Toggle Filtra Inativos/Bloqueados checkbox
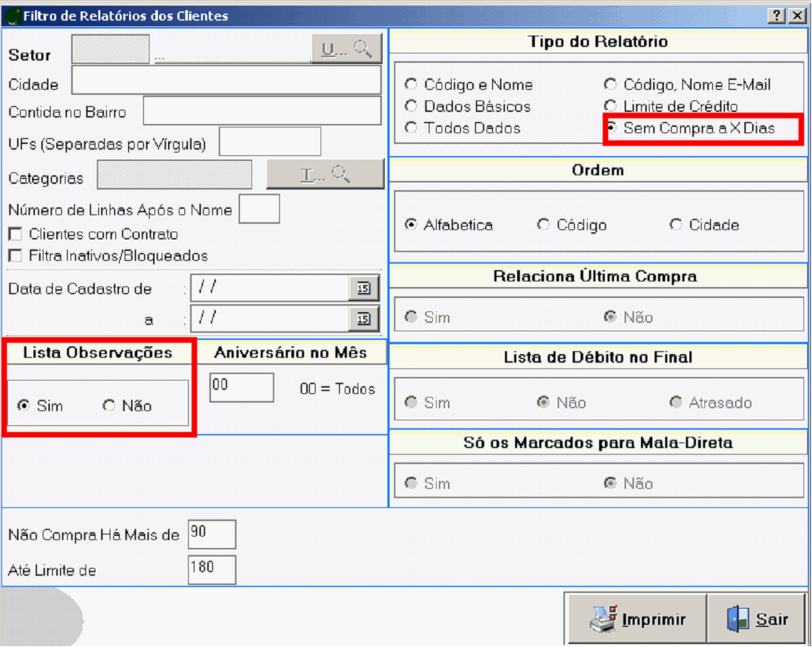Image resolution: width=812 pixels, height=647 pixels. point(14,256)
